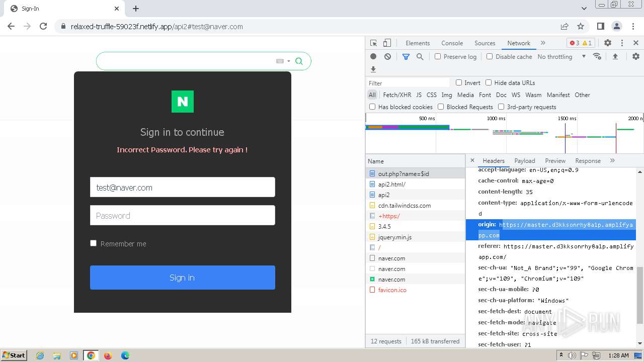
Task: Switch to Sources panel
Action: click(x=485, y=43)
